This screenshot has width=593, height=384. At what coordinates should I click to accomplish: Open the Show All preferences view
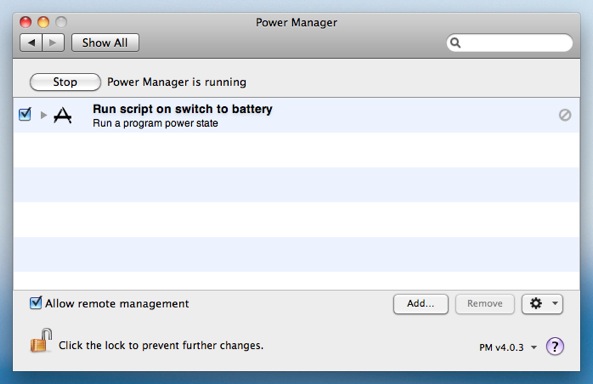[105, 43]
